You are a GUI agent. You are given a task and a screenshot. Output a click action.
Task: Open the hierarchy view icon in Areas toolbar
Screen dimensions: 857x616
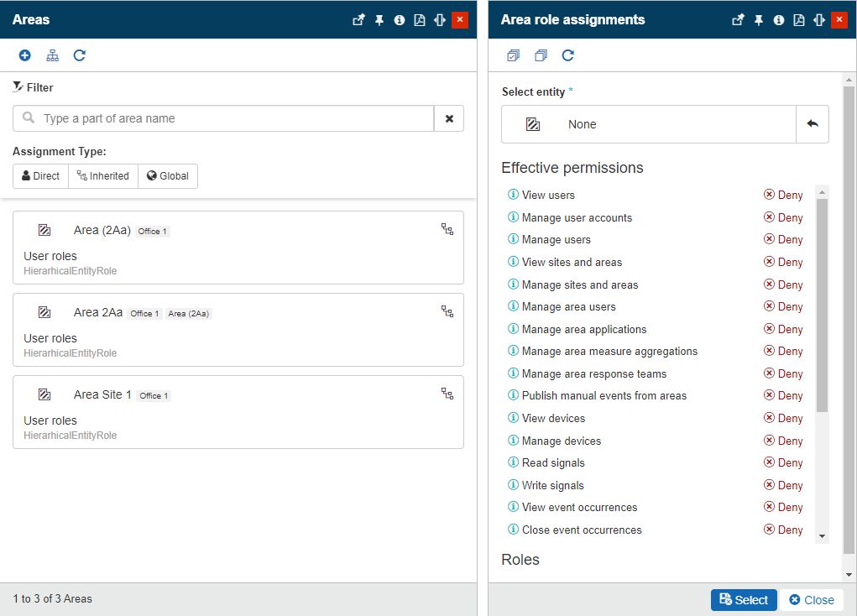pos(52,55)
